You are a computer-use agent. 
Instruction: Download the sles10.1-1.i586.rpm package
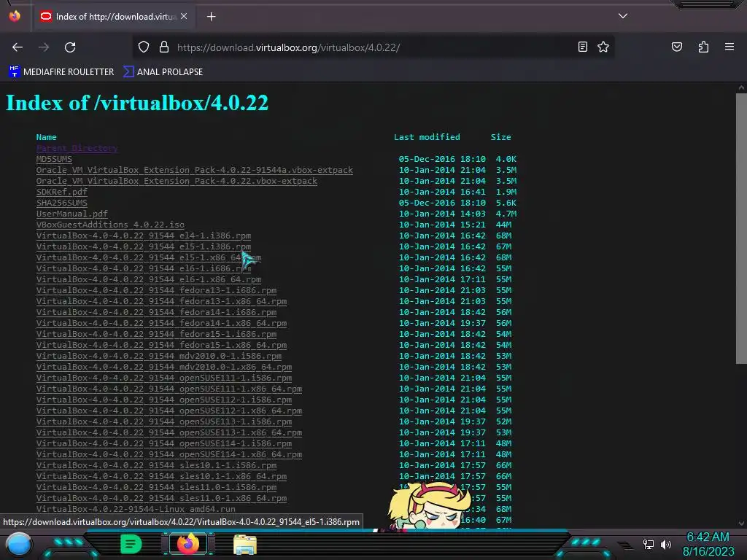(156, 466)
